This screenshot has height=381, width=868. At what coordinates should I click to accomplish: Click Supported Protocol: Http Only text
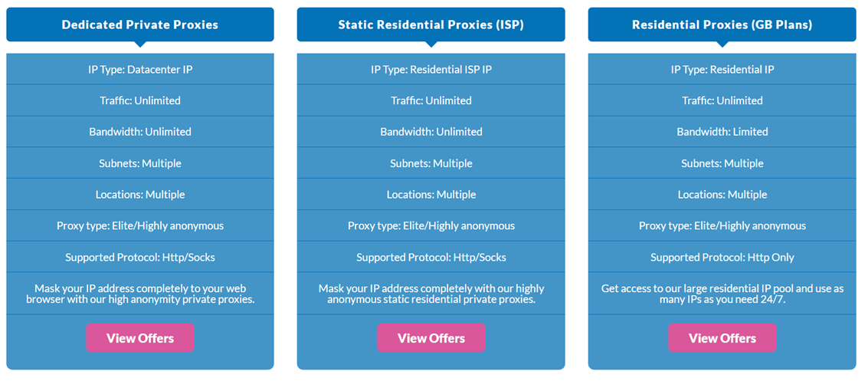[x=722, y=258]
